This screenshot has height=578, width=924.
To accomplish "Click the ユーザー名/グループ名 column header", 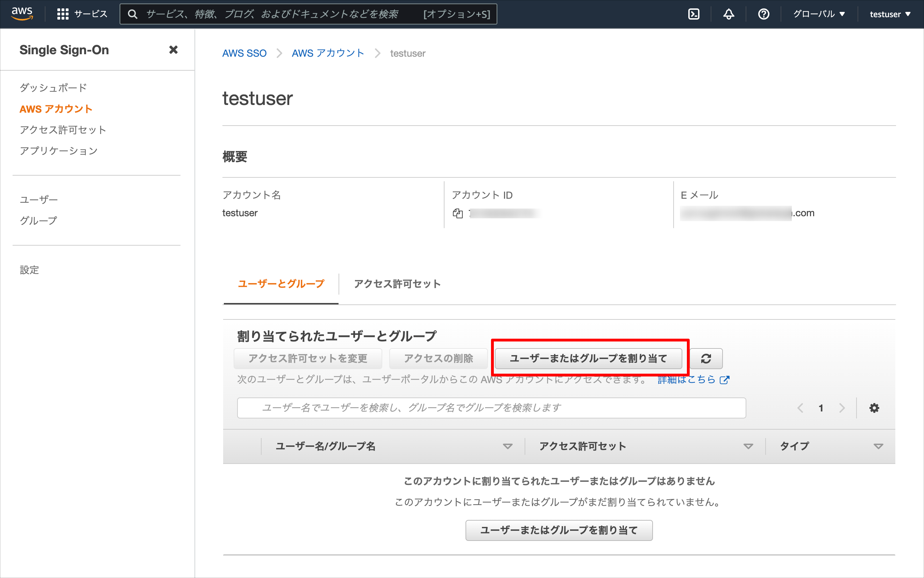I will 326,446.
